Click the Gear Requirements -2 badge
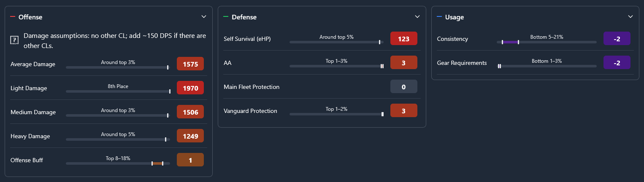 617,63
